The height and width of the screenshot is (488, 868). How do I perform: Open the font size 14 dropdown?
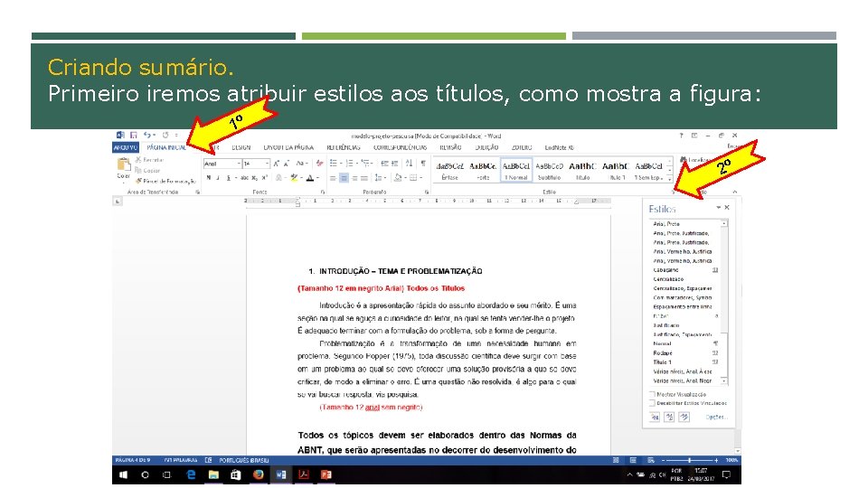(x=267, y=164)
